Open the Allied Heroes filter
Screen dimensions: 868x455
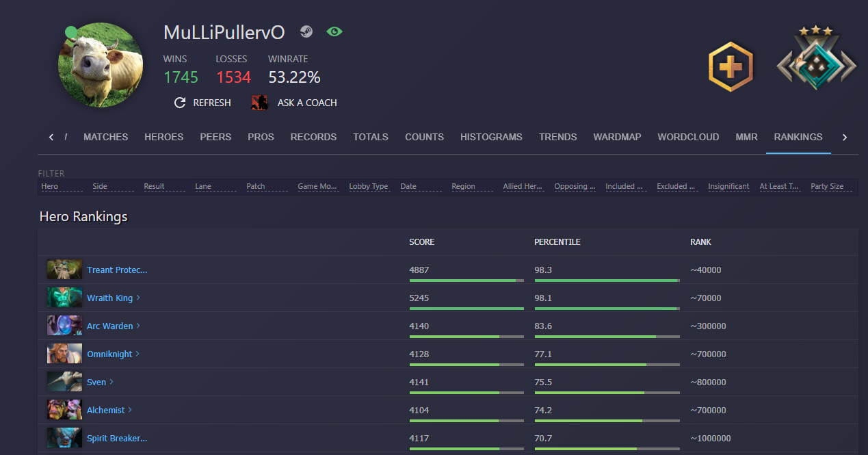point(523,186)
